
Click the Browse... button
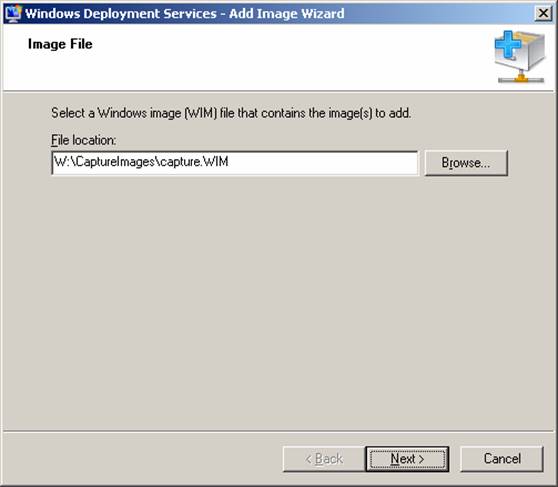click(x=466, y=163)
